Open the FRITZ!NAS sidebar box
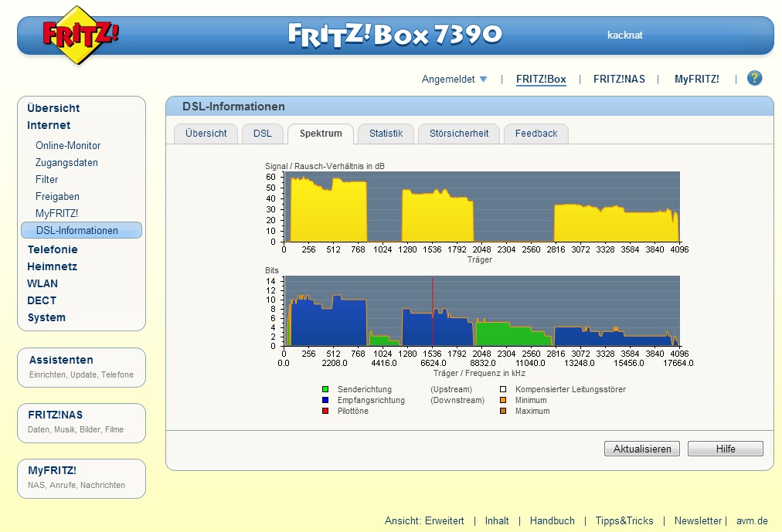Viewport: 782px width, 532px height. (x=81, y=423)
